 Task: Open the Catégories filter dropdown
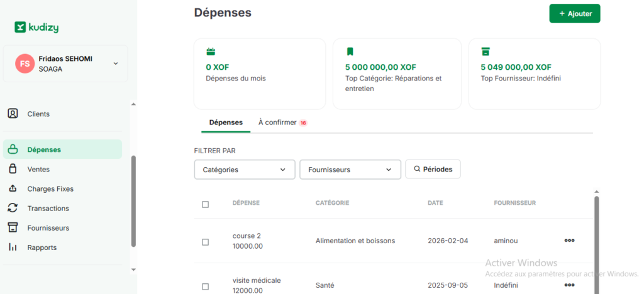pos(244,170)
